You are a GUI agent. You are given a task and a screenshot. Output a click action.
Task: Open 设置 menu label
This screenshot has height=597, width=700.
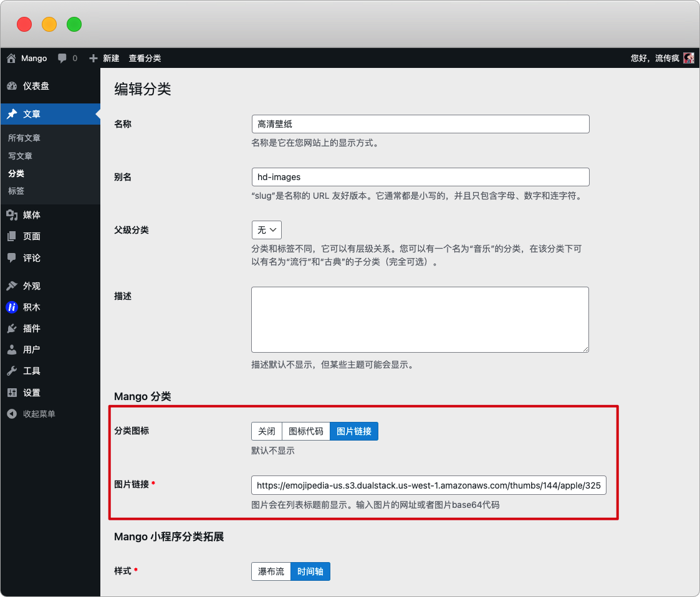[32, 393]
